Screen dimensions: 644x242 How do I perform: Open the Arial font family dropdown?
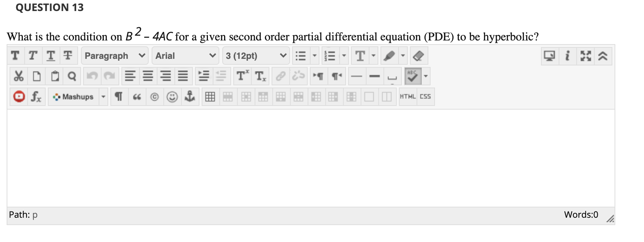click(185, 56)
